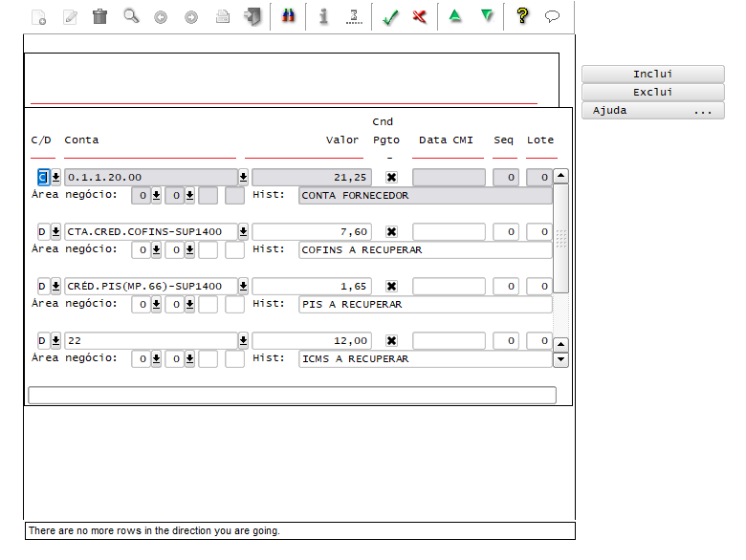This screenshot has width=746, height=560.
Task: Expand the Conta dropdown for CRÉD.PIS(MP.66)-SUP1400
Action: coord(243,286)
